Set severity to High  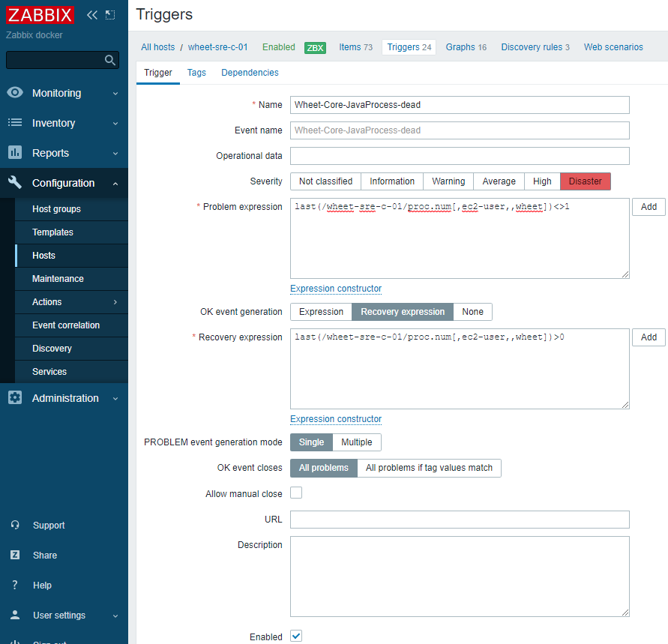pyautogui.click(x=541, y=181)
